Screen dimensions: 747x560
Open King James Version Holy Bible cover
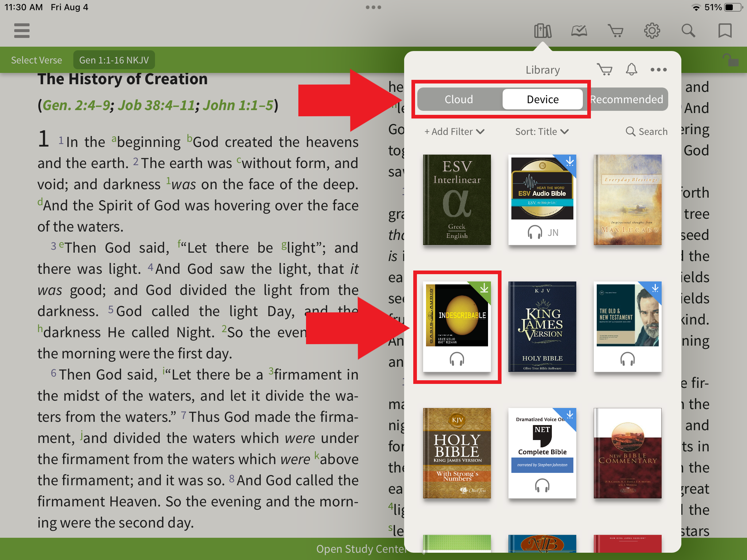click(x=542, y=327)
